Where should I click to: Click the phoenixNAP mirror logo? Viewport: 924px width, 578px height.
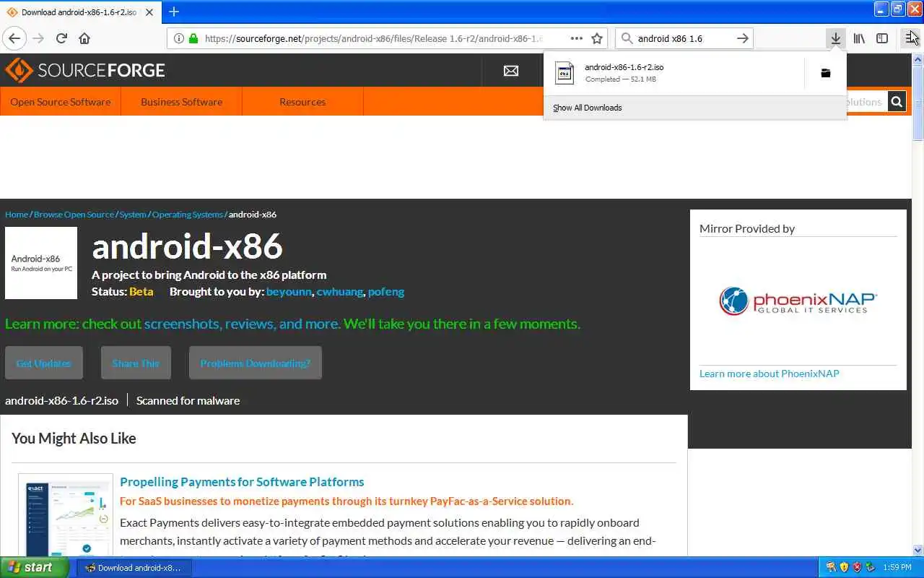(x=798, y=301)
